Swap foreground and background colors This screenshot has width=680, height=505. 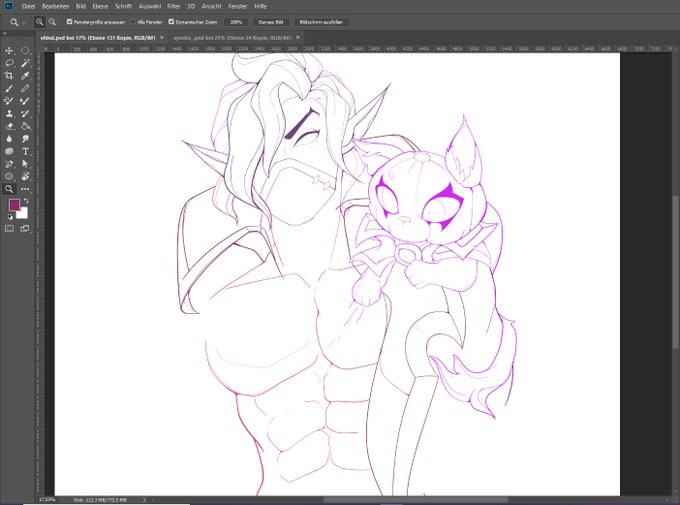pyautogui.click(x=26, y=201)
